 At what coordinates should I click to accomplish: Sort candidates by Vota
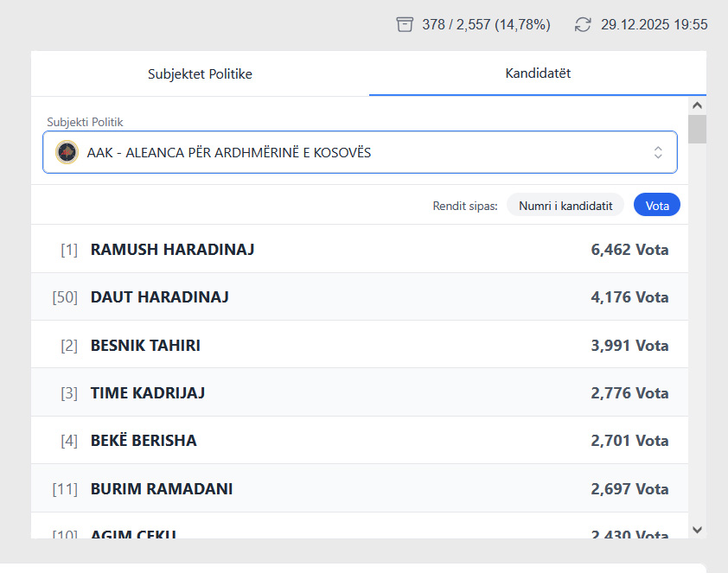click(657, 206)
